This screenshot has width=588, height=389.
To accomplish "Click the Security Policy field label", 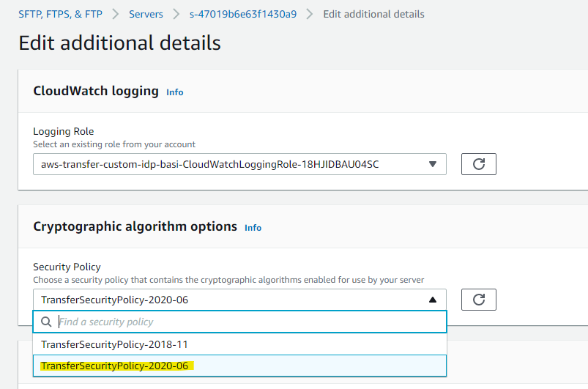I will click(67, 267).
